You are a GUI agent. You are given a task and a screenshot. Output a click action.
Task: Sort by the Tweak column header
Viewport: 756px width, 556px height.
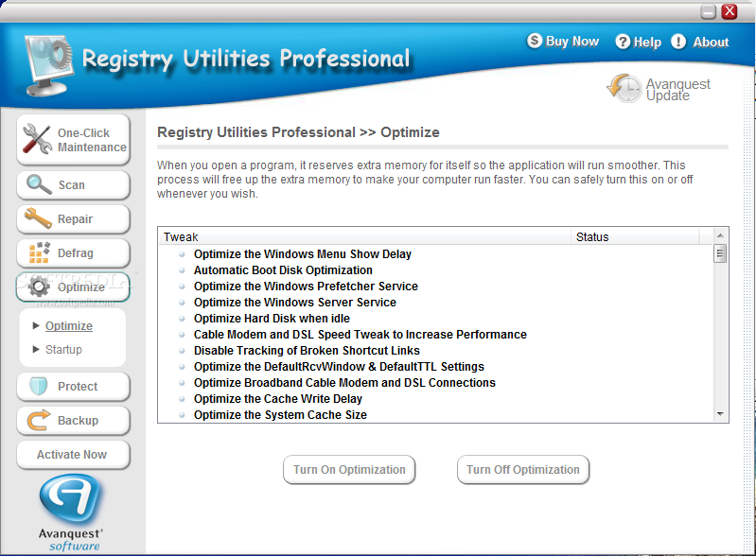click(364, 236)
